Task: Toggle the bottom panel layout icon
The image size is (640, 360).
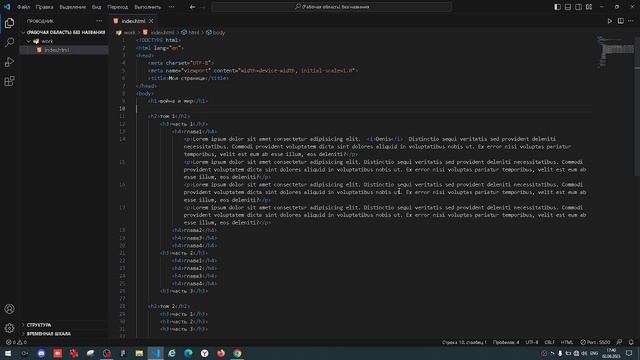Action: pos(568,7)
